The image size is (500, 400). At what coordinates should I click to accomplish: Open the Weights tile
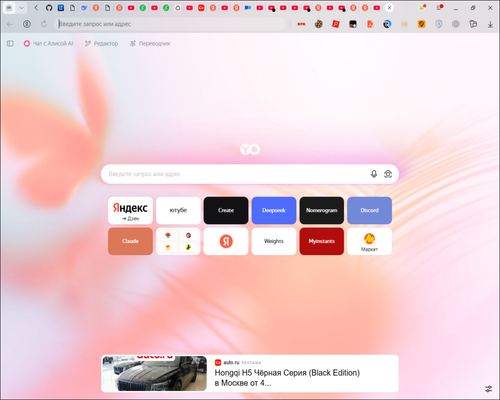[274, 241]
